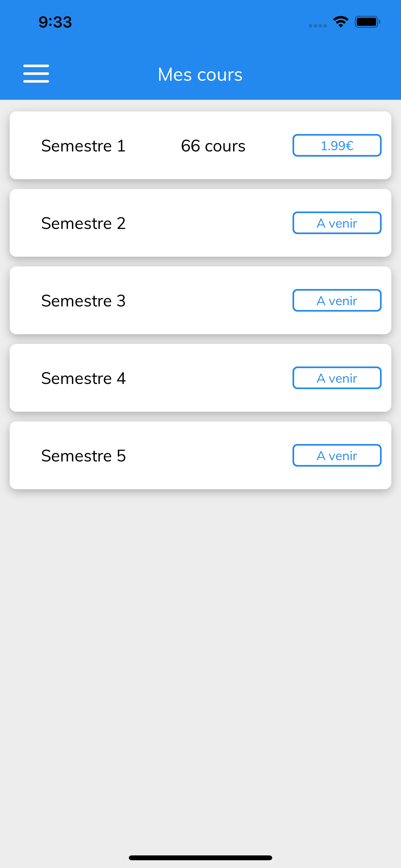Select the Semestre 5 label
Viewport: 401px width, 868px height.
click(x=83, y=456)
